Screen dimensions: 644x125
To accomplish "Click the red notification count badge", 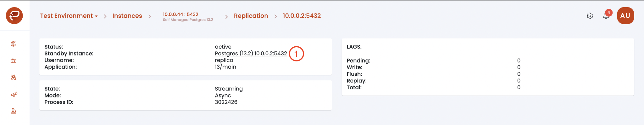I will (609, 13).
